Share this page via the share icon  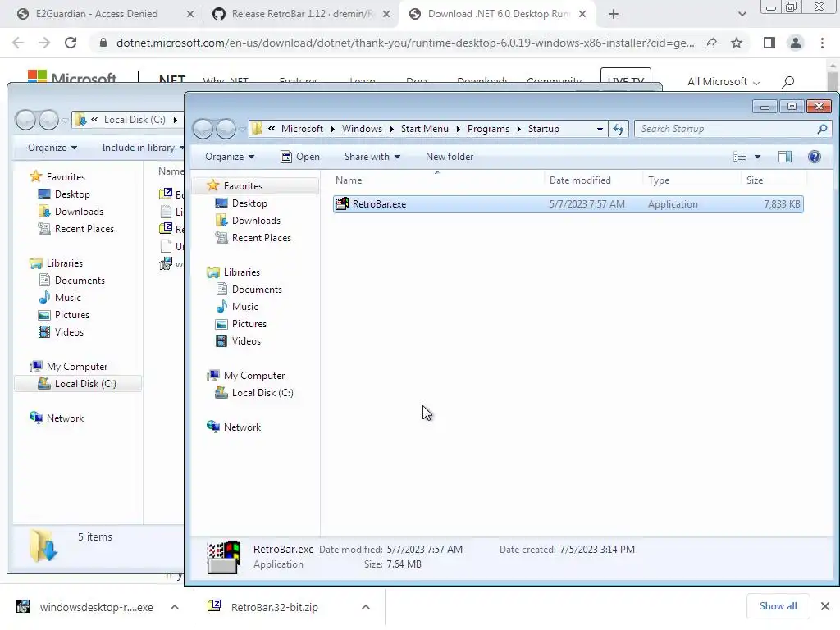click(710, 43)
